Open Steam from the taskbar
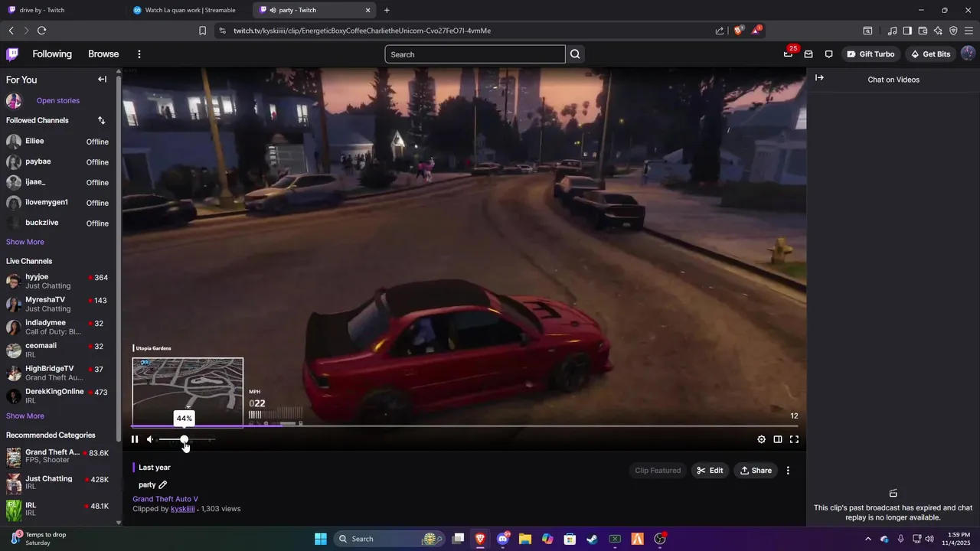Viewport: 980px width, 551px height. tap(592, 539)
